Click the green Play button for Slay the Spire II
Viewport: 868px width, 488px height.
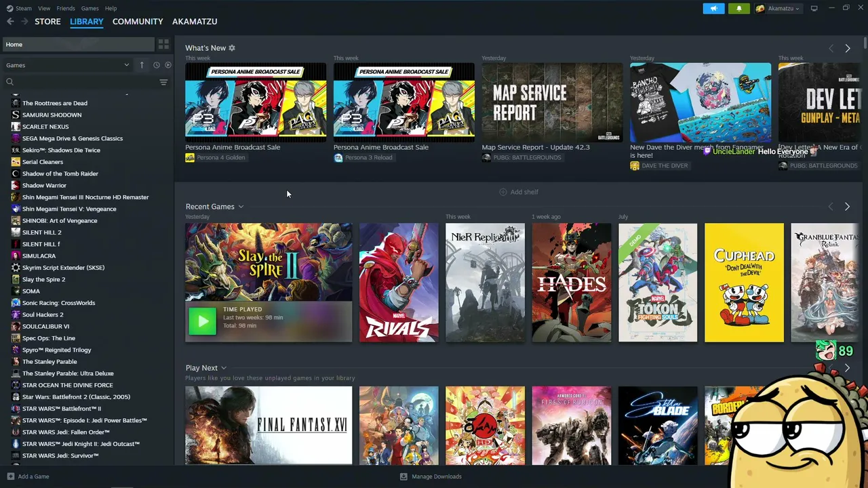click(x=202, y=321)
